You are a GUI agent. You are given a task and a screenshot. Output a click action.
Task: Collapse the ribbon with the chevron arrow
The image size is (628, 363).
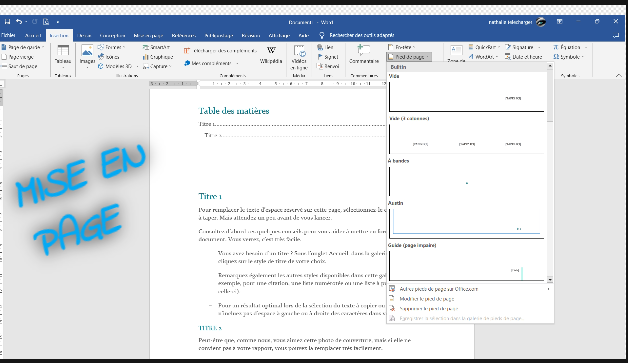[619, 75]
